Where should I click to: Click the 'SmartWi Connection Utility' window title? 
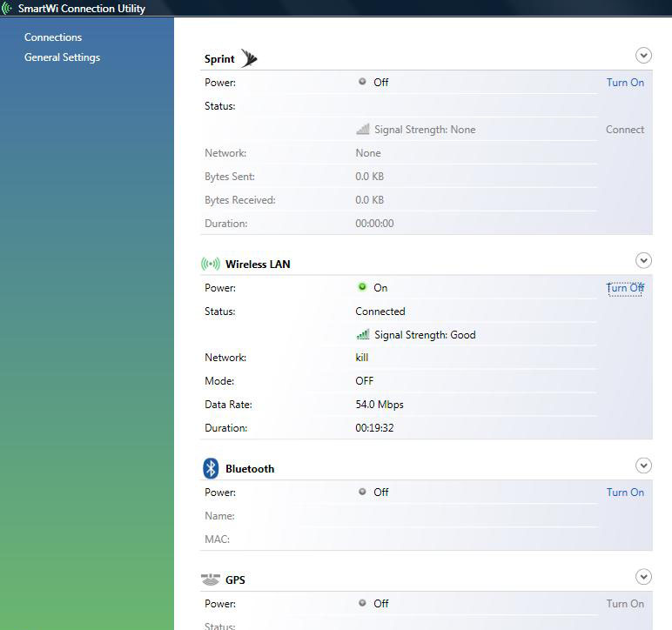pyautogui.click(x=82, y=9)
